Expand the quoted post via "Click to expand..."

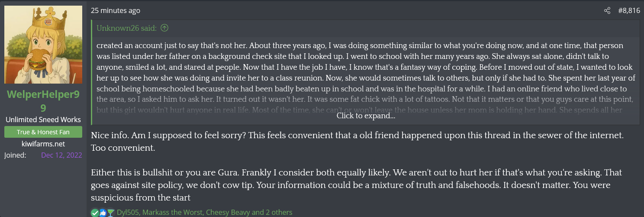tap(366, 116)
